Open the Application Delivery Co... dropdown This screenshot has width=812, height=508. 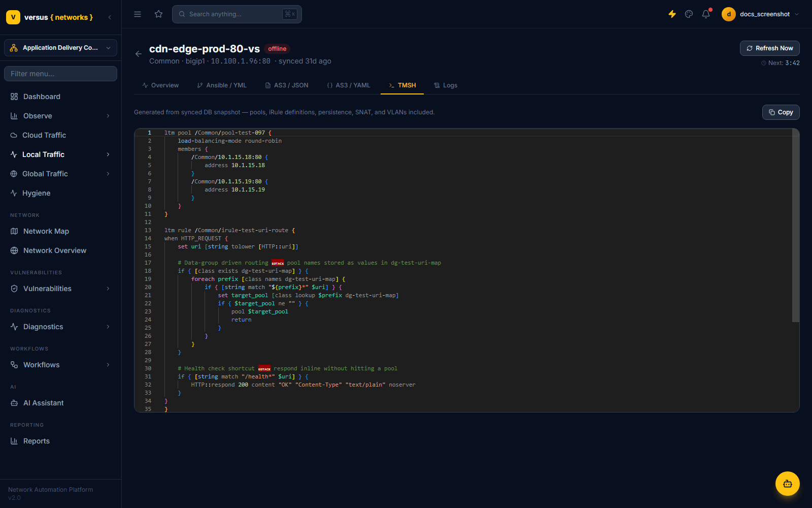point(60,48)
